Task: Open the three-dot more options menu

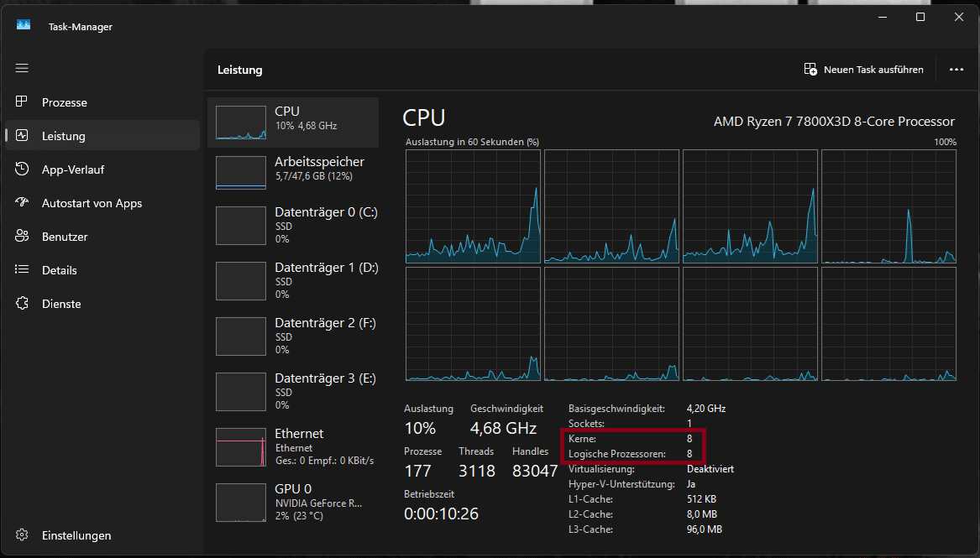Action: [x=956, y=70]
